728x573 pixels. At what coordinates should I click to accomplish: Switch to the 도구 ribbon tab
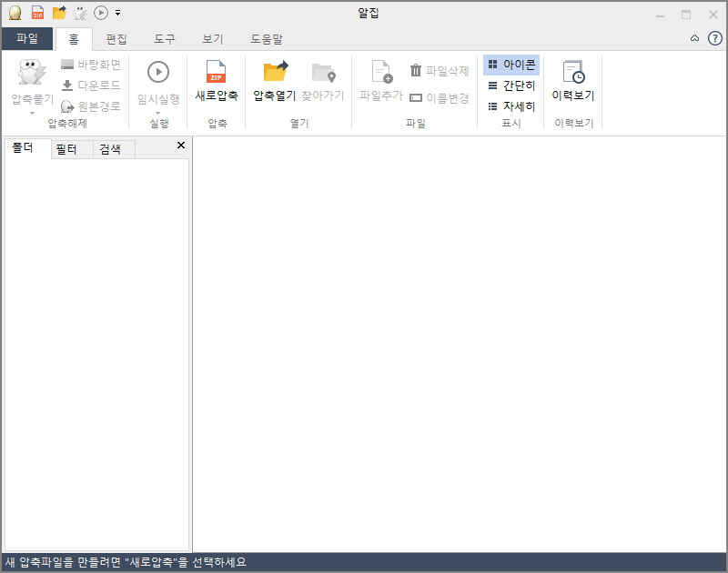[165, 39]
